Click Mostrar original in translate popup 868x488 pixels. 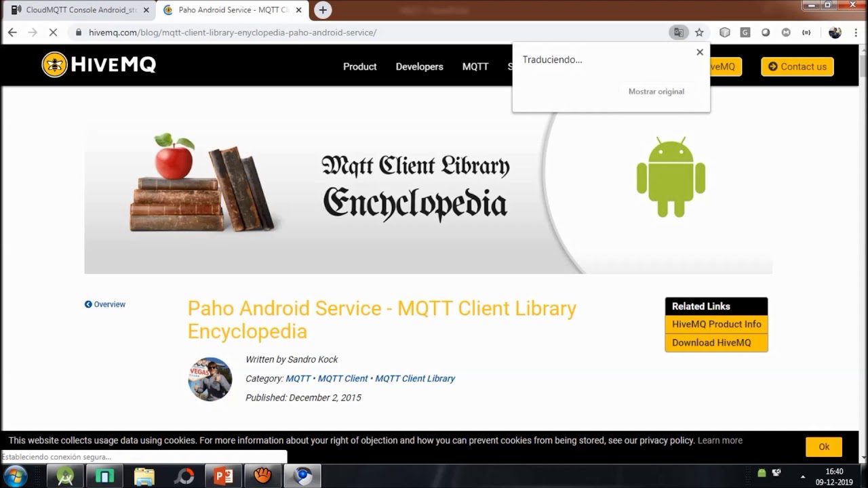click(656, 91)
